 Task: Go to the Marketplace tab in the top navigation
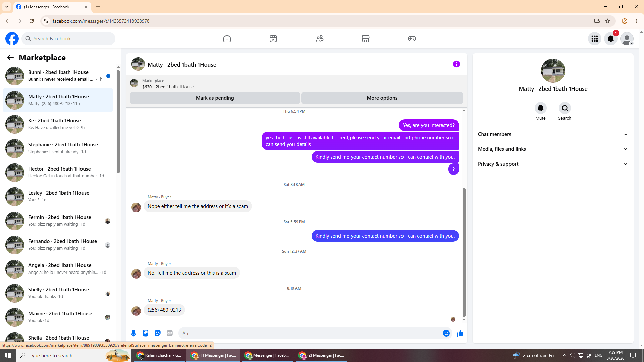click(365, 39)
